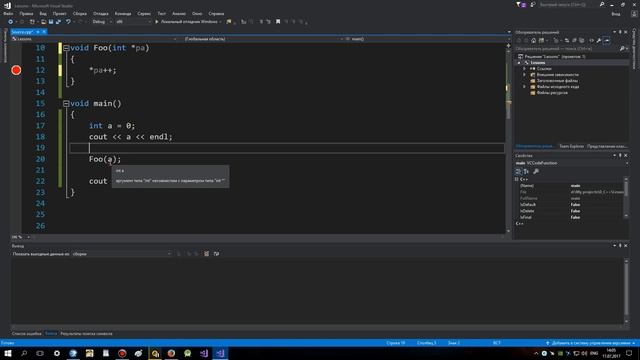Collapse the C++ category in Properties
Screen dimensions: 640x360
point(517,179)
